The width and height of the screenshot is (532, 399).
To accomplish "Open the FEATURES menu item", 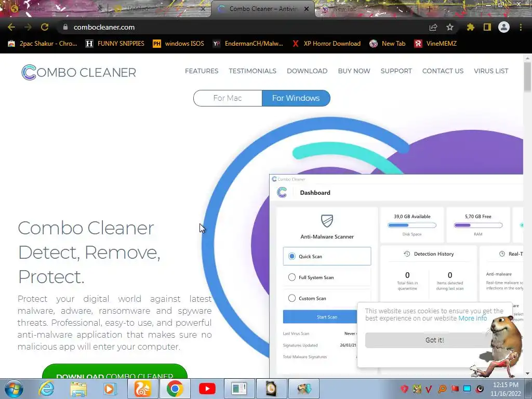I will (x=202, y=71).
